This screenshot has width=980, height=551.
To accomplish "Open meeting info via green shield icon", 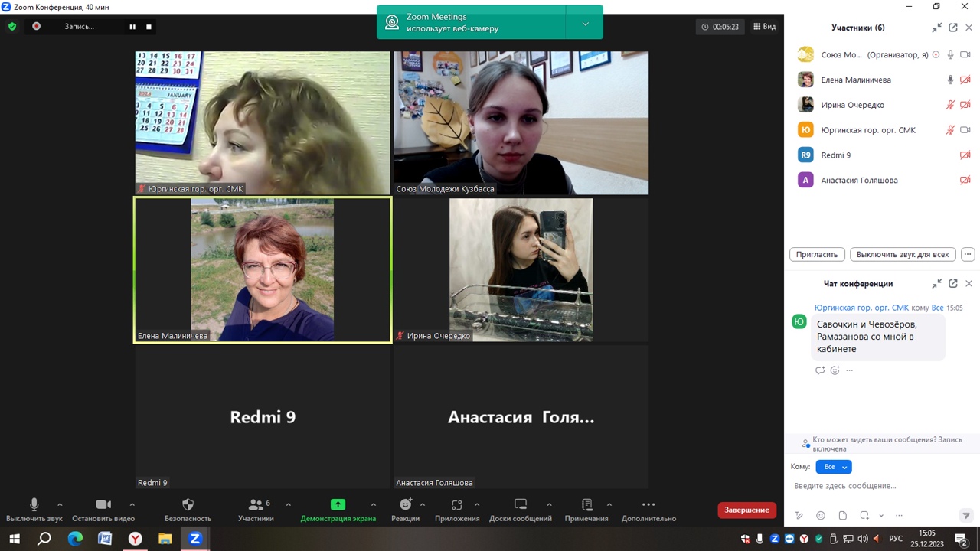I will 12,27.
